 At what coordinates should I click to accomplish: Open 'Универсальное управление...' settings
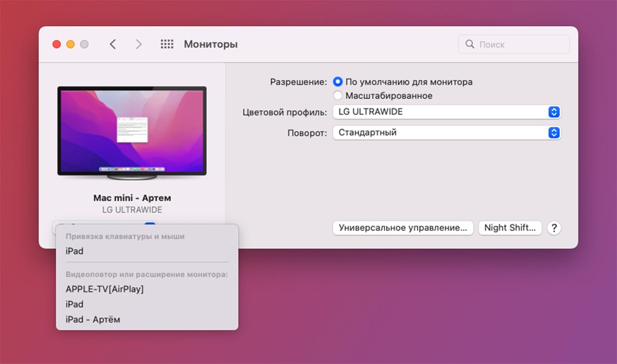coord(403,228)
